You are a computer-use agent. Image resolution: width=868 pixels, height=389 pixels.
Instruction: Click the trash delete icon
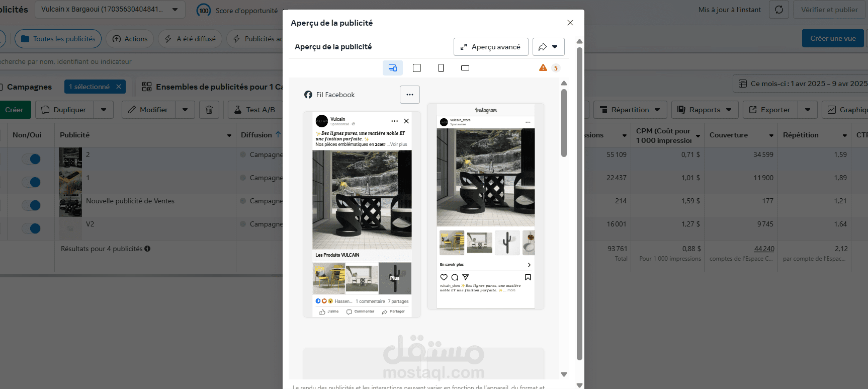(x=209, y=110)
